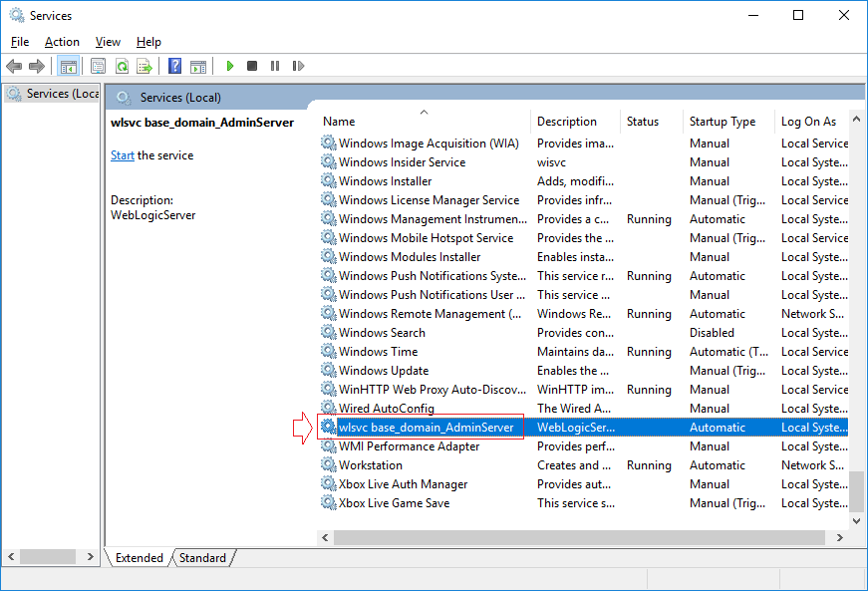Switch to the Standard tab
868x591 pixels.
point(202,558)
